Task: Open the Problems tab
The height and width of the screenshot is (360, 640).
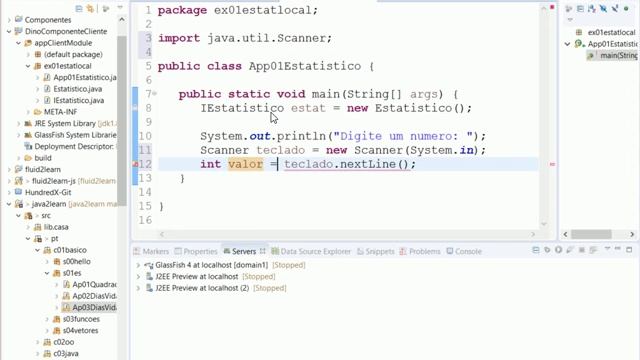Action: pyautogui.click(x=420, y=251)
